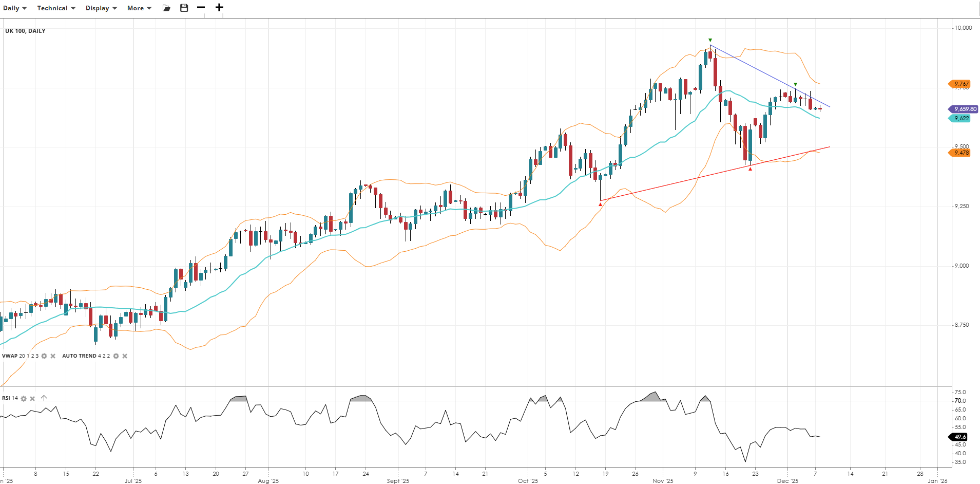The width and height of the screenshot is (980, 484).
Task: Open RSI indicator settings gear
Action: pyautogui.click(x=24, y=399)
